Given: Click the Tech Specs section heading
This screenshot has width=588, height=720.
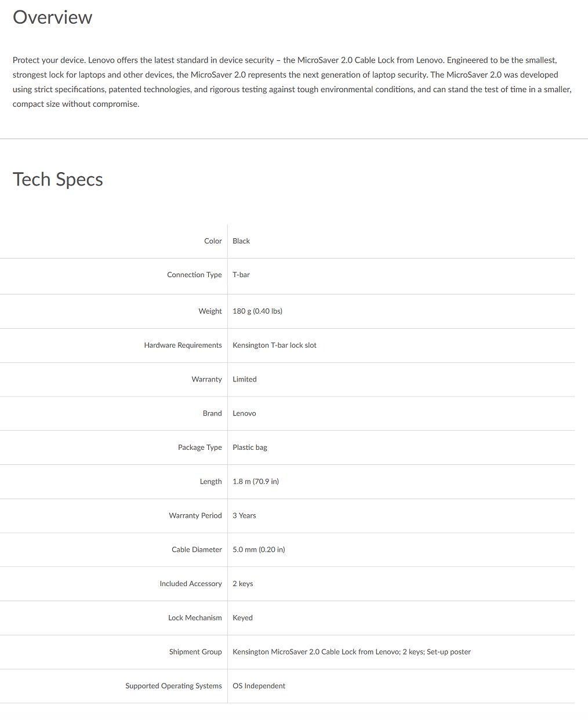Looking at the screenshot, I should 58,179.
